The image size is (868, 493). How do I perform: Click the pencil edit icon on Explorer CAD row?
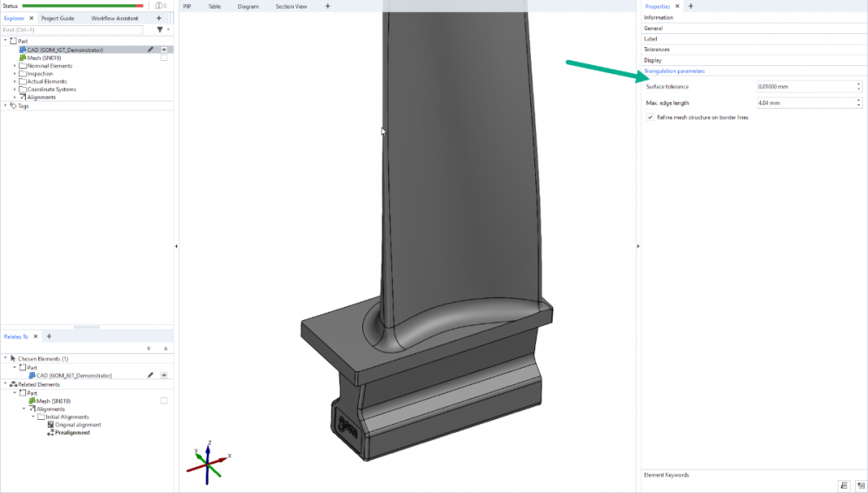(x=150, y=50)
